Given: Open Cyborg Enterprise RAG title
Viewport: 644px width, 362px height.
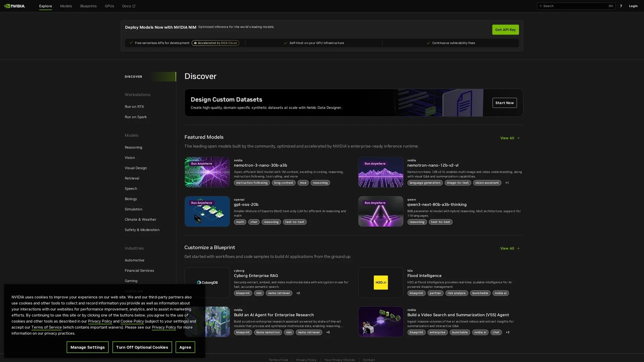Looking at the screenshot, I should [256, 276].
